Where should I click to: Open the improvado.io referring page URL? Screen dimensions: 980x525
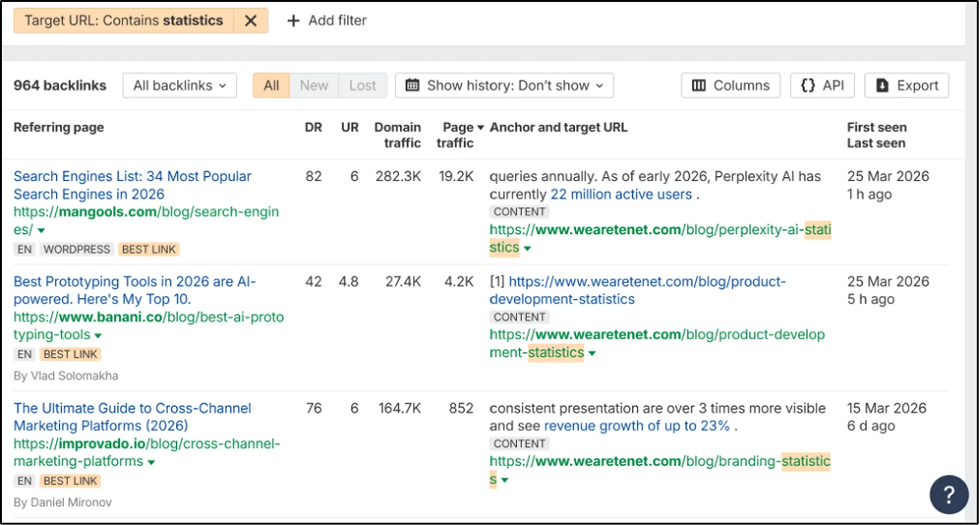pos(146,453)
